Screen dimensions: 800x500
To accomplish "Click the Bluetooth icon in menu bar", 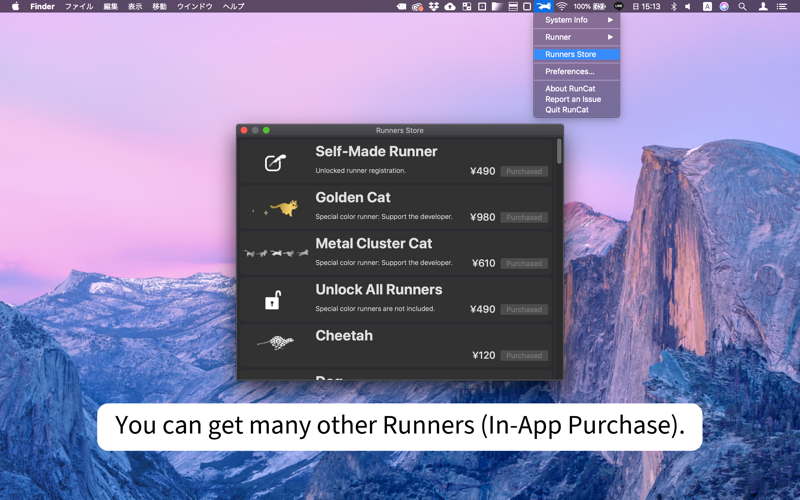I will (673, 6).
